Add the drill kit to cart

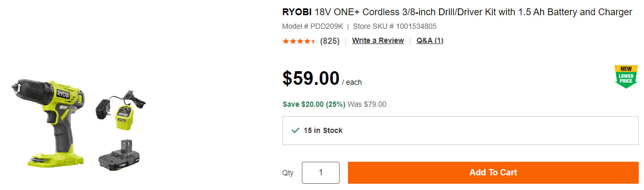(x=493, y=173)
